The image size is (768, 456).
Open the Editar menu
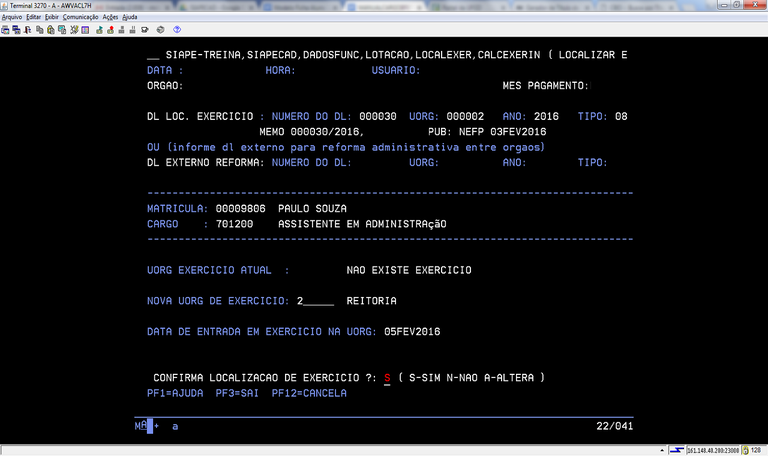34,17
